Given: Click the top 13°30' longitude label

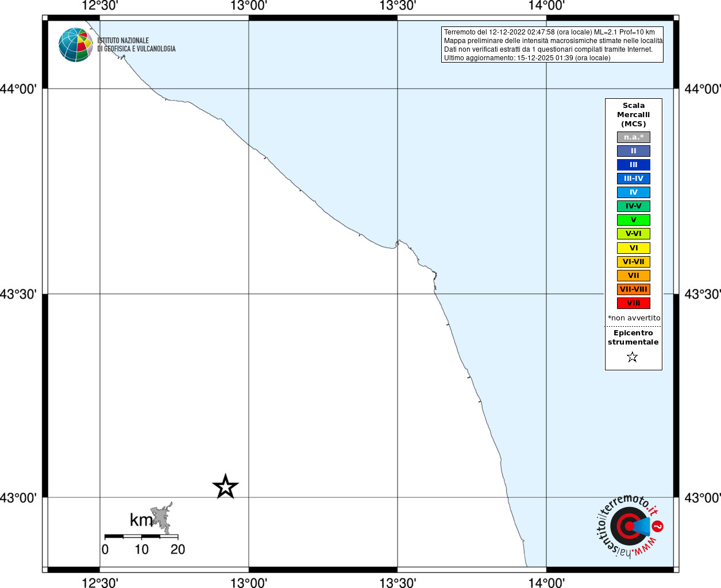Looking at the screenshot, I should (x=398, y=6).
